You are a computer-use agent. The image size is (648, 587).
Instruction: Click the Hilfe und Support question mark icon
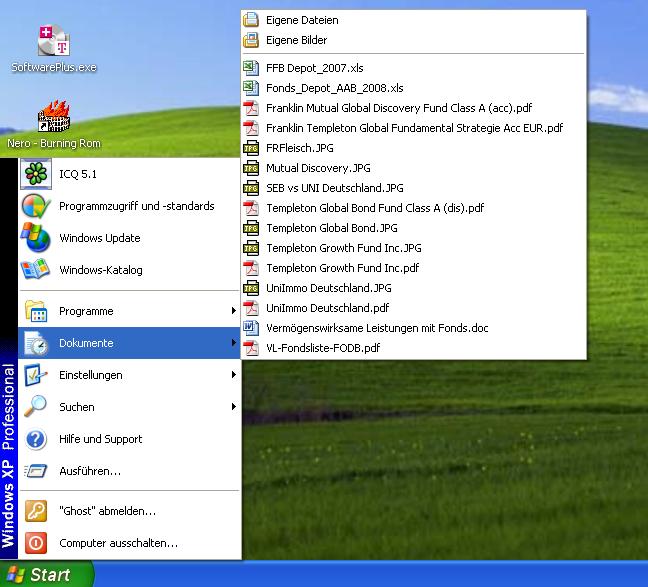[x=35, y=439]
